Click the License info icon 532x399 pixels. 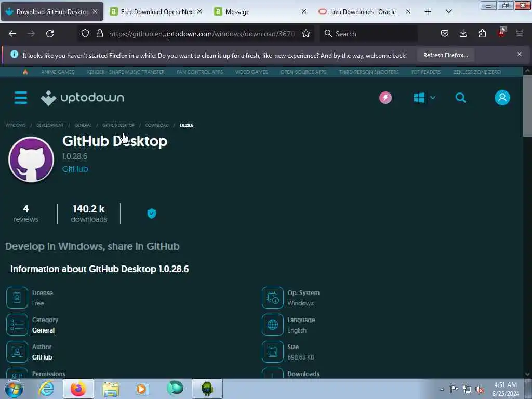coord(17,298)
